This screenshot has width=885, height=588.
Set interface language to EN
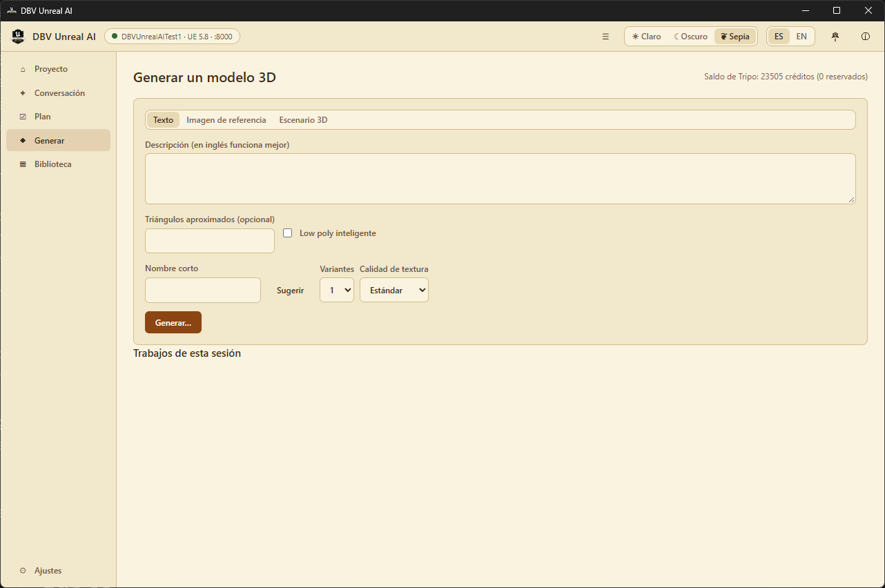[x=801, y=37]
